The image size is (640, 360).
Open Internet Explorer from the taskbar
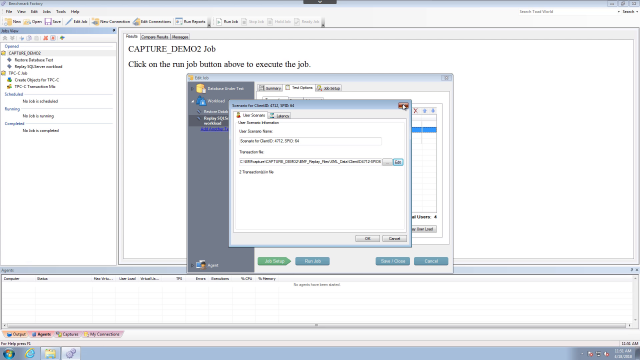(x=30, y=353)
